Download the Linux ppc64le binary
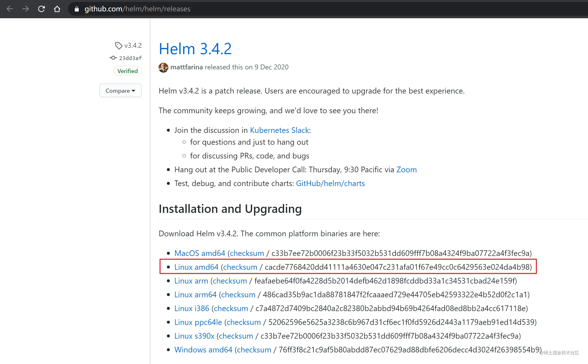 tap(198, 322)
